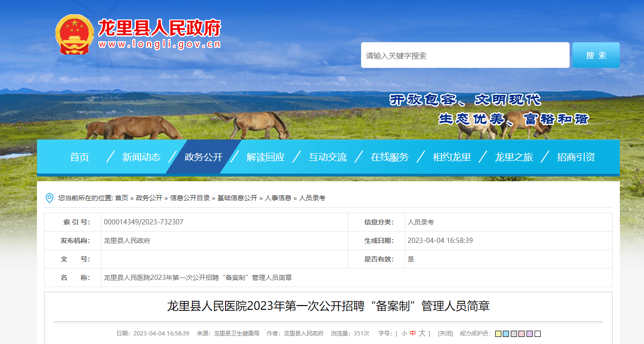The image size is (644, 344).
Task: Select the pink eye-protection color swatch
Action: coord(522,334)
